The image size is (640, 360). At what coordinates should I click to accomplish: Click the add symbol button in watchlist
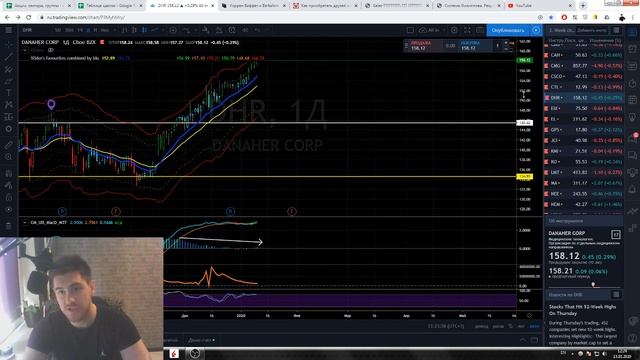click(x=592, y=30)
